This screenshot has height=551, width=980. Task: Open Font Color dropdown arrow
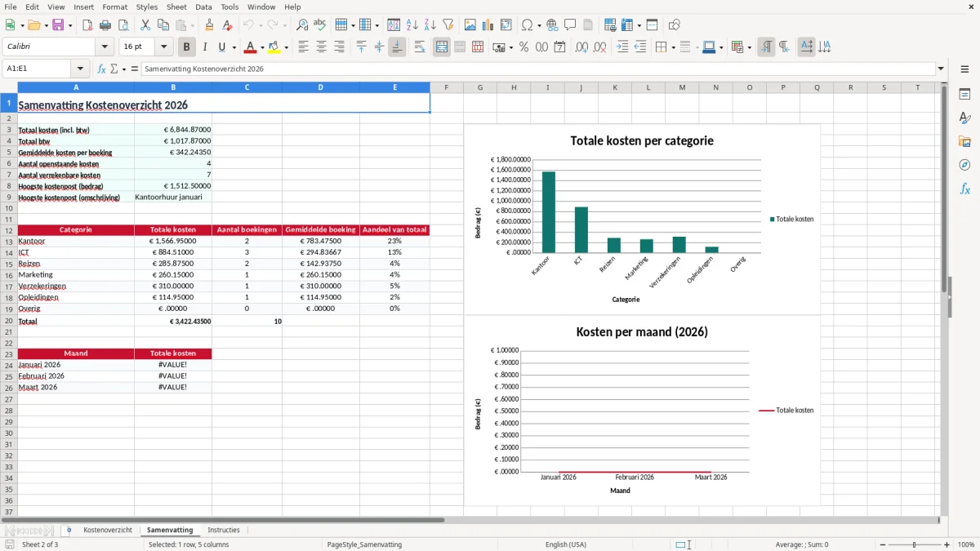point(261,47)
